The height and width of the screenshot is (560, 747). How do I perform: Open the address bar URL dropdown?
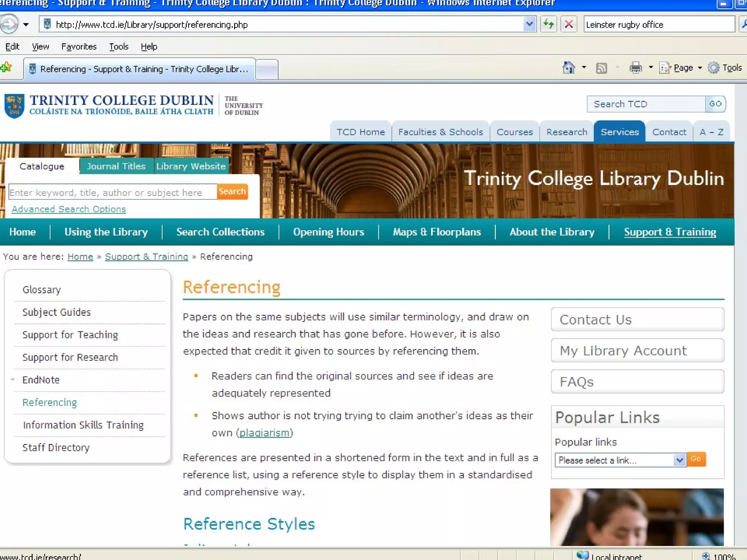point(529,24)
